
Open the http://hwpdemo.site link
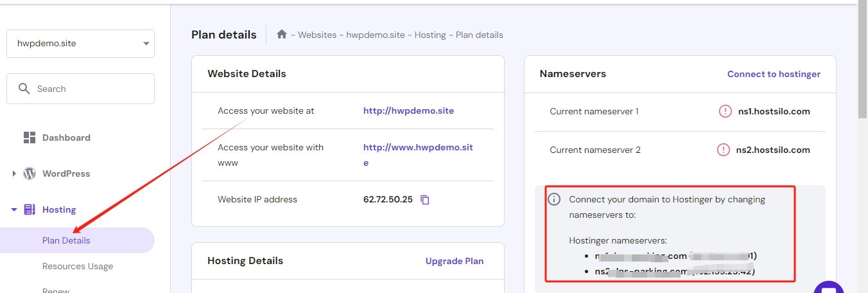(x=408, y=111)
